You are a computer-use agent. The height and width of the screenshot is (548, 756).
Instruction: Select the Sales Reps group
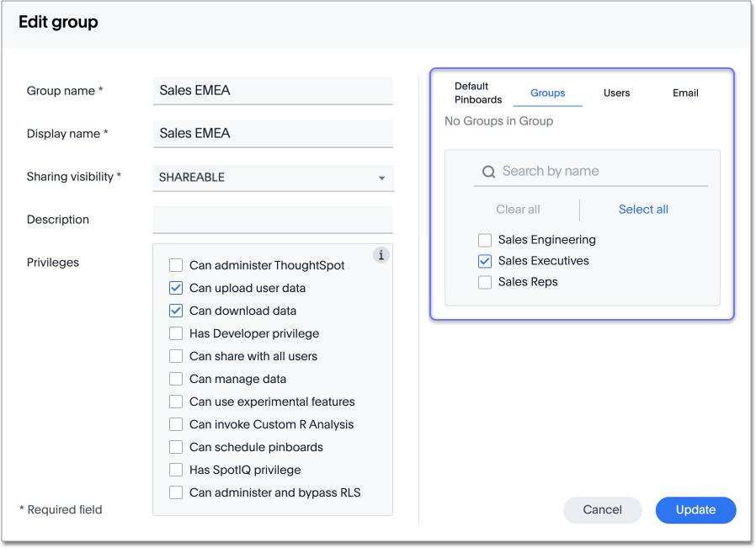click(x=485, y=282)
